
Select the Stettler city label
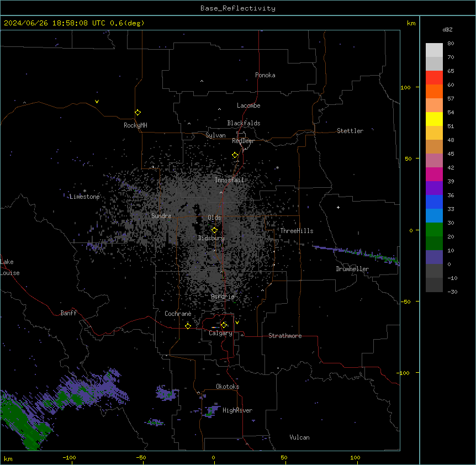(350, 131)
